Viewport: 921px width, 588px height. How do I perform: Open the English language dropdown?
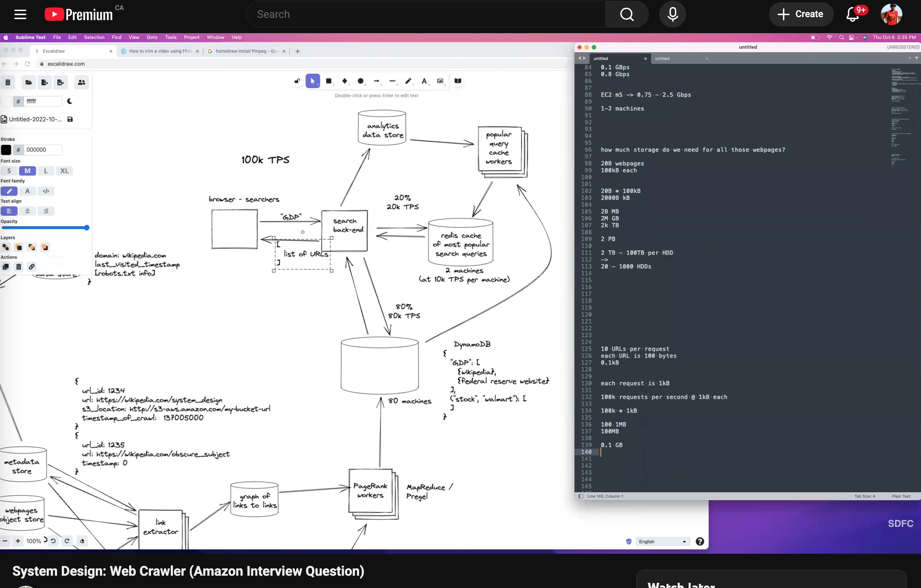663,541
